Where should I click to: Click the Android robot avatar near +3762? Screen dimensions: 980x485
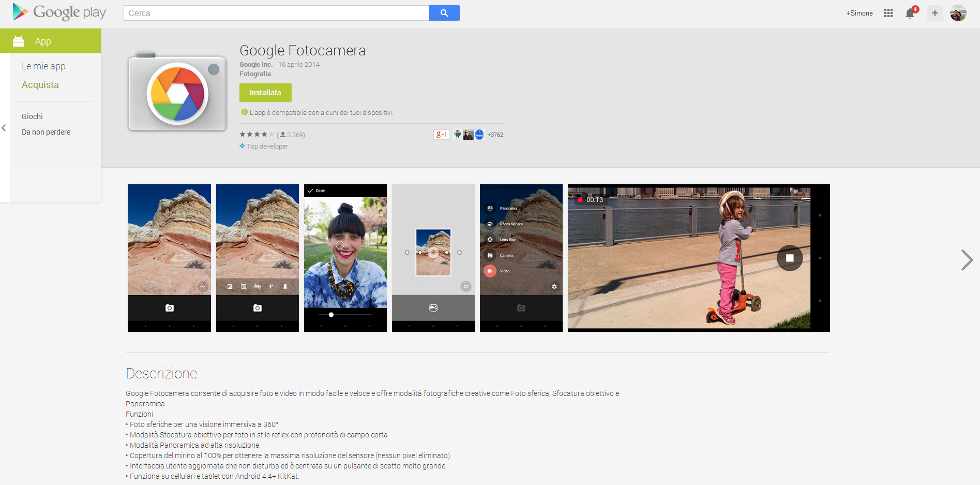[x=458, y=135]
